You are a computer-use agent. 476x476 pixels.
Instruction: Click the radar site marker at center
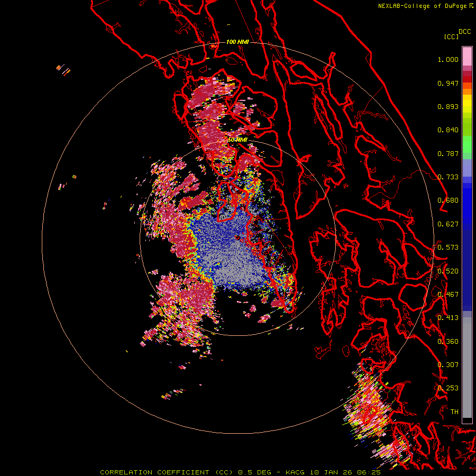237,237
